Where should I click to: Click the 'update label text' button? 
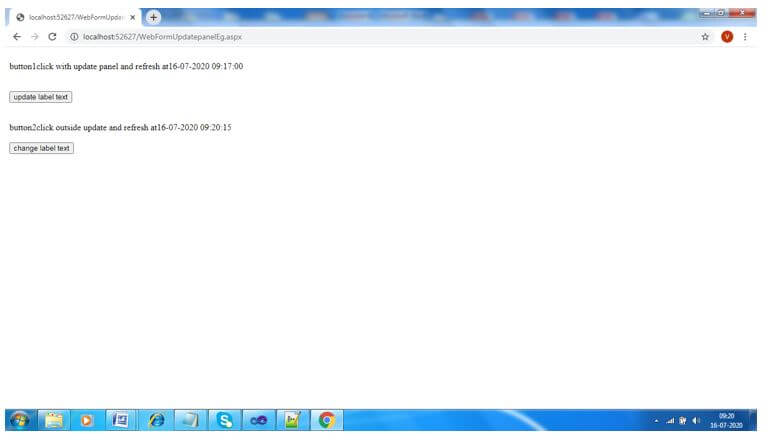(x=41, y=97)
